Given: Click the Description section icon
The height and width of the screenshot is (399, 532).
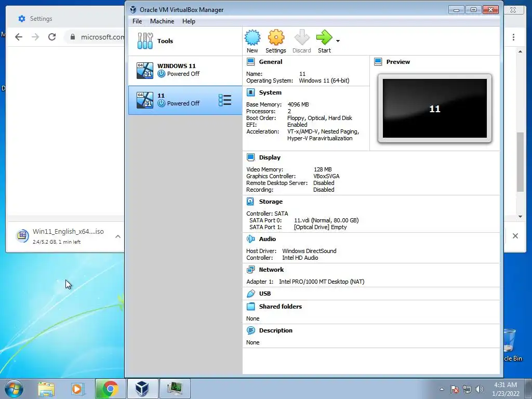Looking at the screenshot, I should coord(251,330).
